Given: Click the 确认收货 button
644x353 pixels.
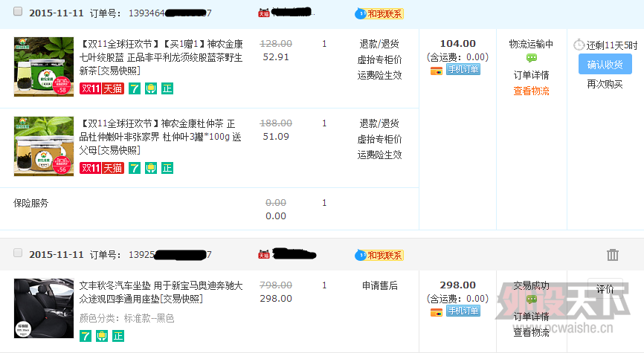Looking at the screenshot, I should click(x=605, y=64).
